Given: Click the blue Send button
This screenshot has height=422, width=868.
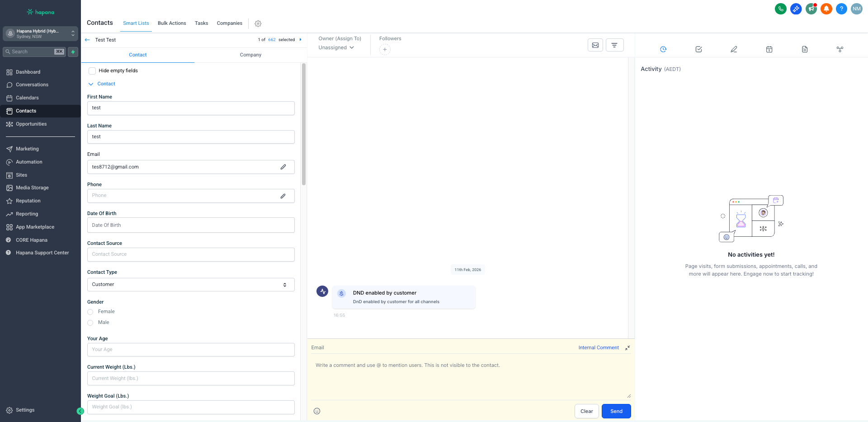Looking at the screenshot, I should click(x=616, y=411).
